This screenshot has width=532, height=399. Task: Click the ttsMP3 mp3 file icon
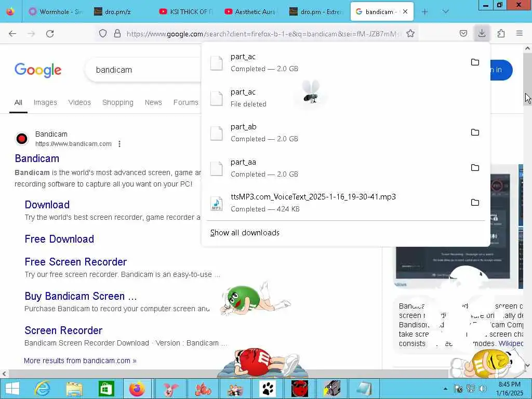tap(217, 203)
